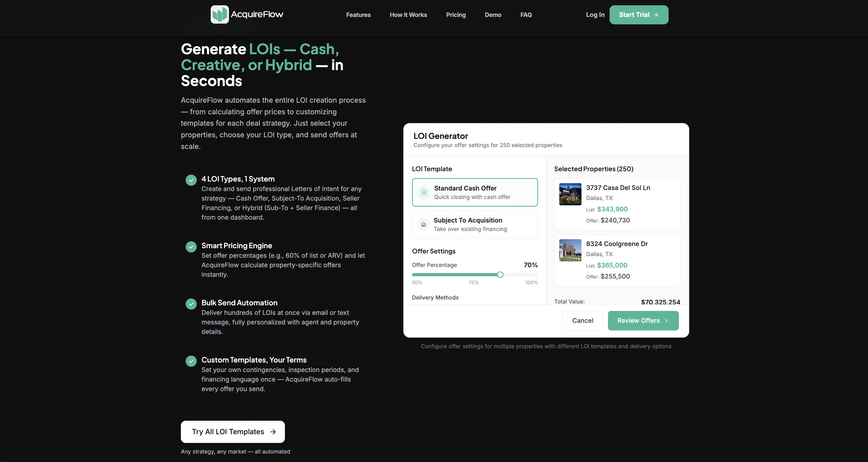
Task: Click the Offer Percentage slider handle
Action: pyautogui.click(x=500, y=275)
